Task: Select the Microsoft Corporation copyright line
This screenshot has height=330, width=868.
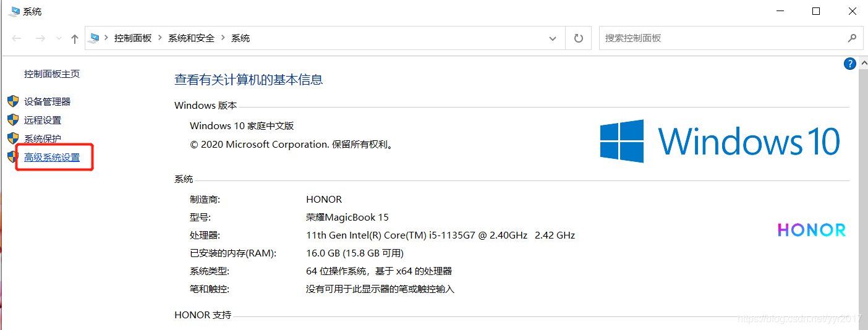Action: [292, 145]
